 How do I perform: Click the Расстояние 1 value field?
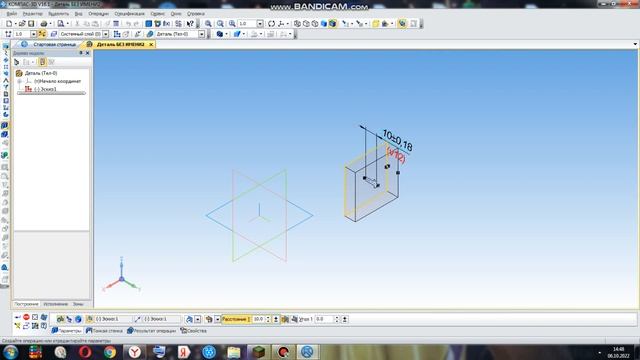258,319
